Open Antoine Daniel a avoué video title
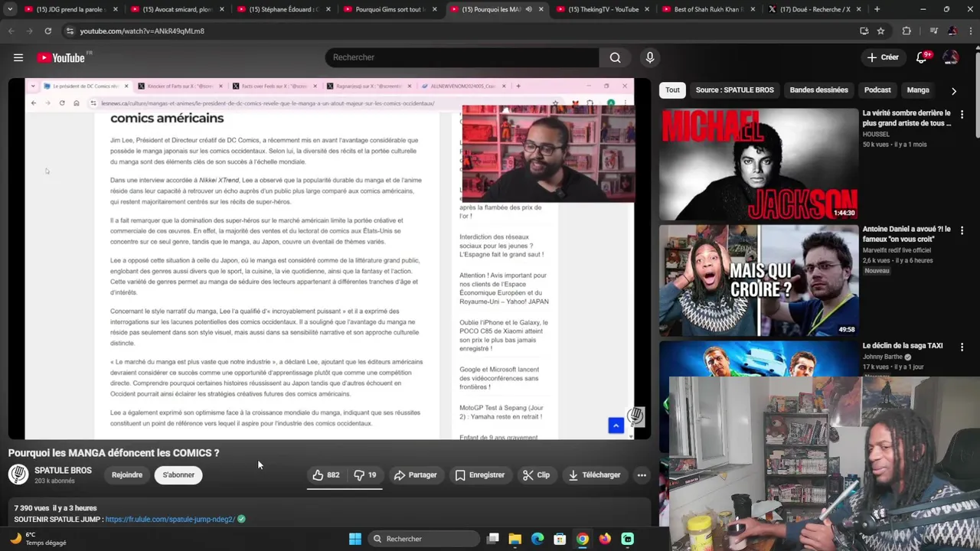Screen dimensions: 980x551 click(x=906, y=234)
